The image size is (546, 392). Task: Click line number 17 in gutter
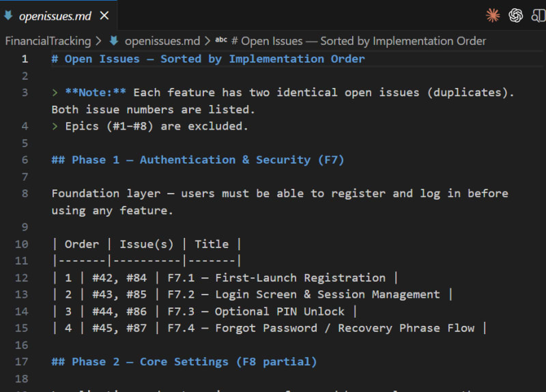point(22,361)
